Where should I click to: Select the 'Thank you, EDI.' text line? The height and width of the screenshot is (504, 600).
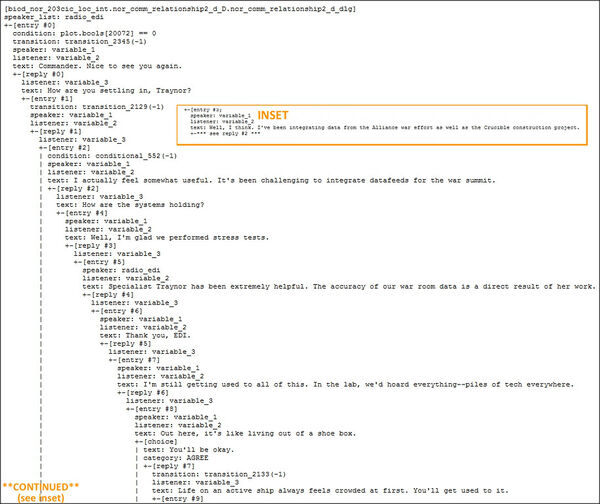(145, 336)
